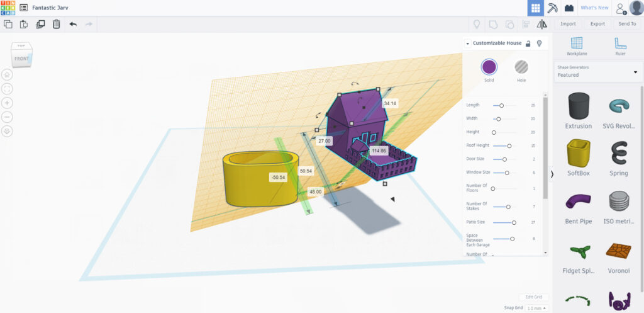Hide shape with inspector lightbulb icon
The image size is (644, 313).
tap(539, 43)
